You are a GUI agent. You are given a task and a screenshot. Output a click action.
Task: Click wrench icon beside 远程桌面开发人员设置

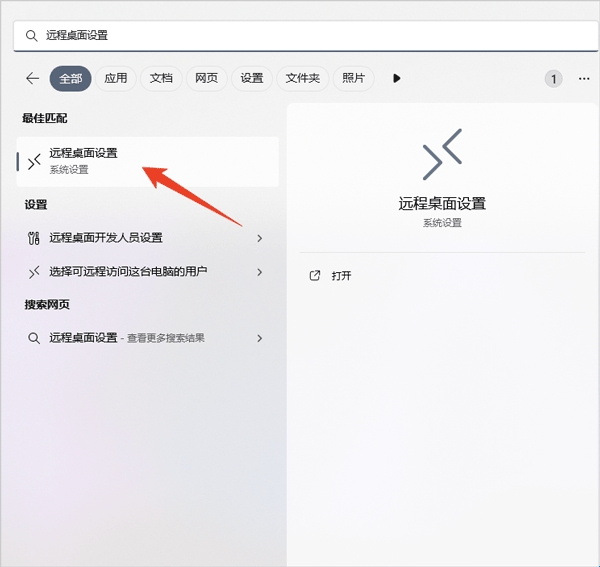click(34, 238)
